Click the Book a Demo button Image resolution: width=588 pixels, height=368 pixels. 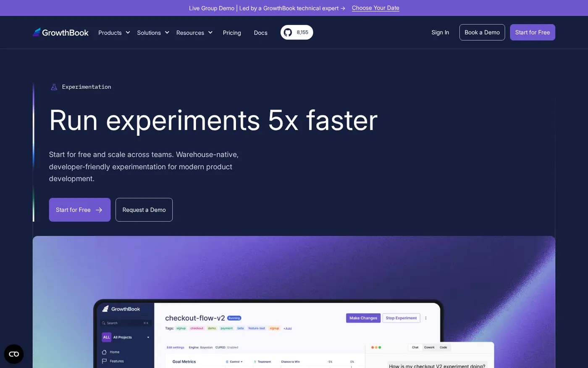pos(482,32)
